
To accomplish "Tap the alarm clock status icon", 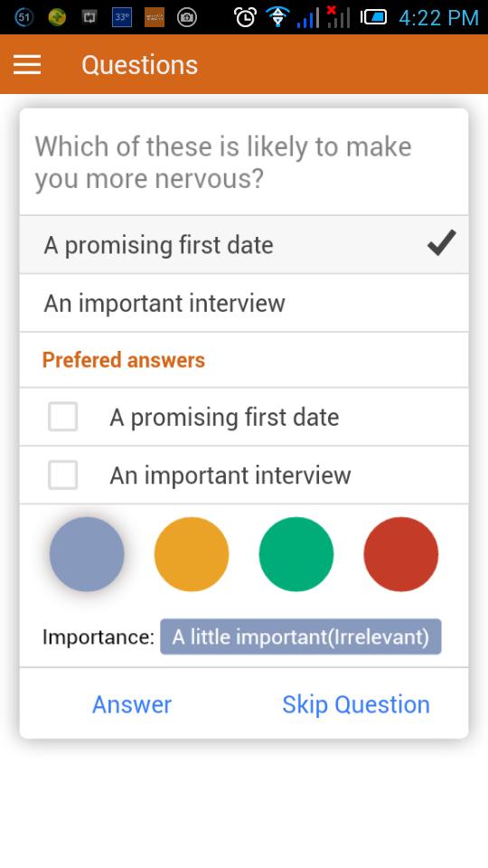I will (245, 18).
